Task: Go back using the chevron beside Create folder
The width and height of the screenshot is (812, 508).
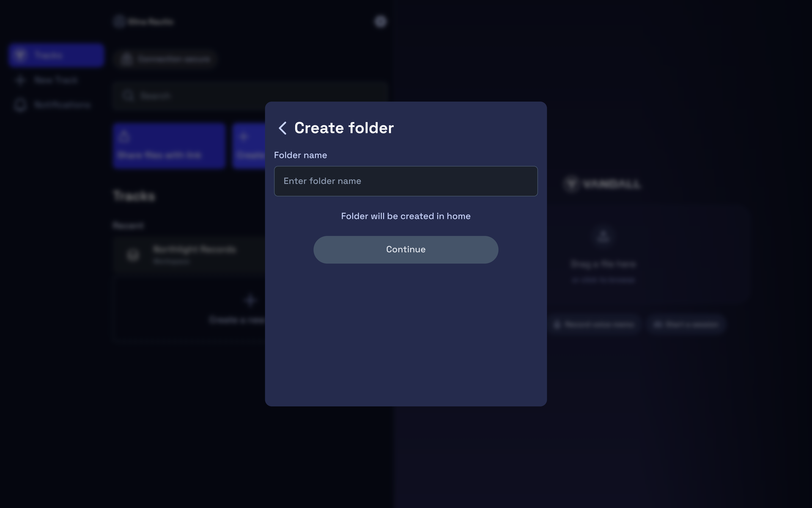Action: [283, 128]
